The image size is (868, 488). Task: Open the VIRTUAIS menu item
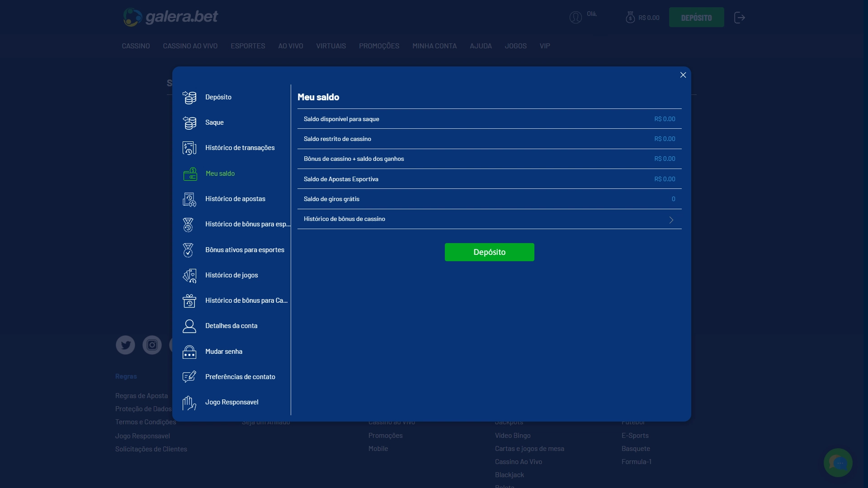pyautogui.click(x=331, y=46)
